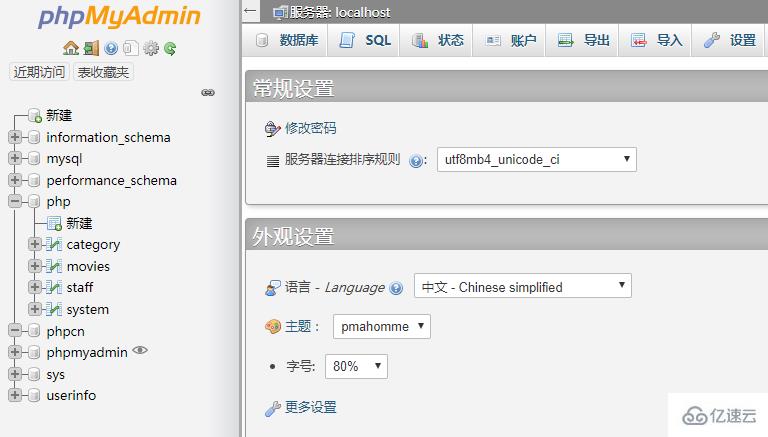Click the phpMyAdmin logo
Screen dimensions: 768x437
120,16
